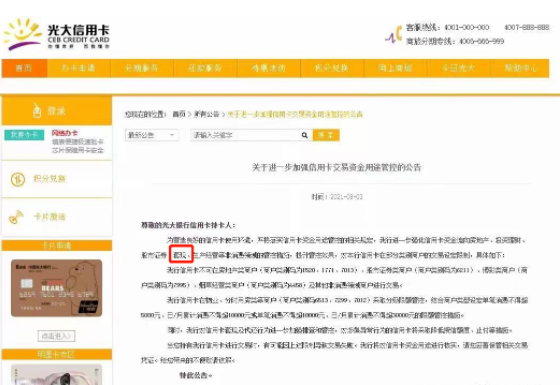
Task: Click the hotline number 4007-888-888
Action: pos(527,27)
